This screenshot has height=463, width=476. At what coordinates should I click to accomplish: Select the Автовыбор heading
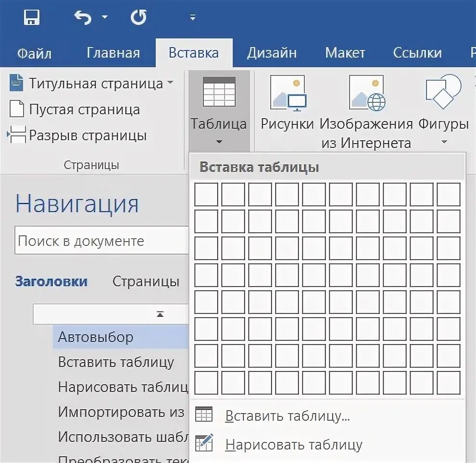[x=121, y=337]
